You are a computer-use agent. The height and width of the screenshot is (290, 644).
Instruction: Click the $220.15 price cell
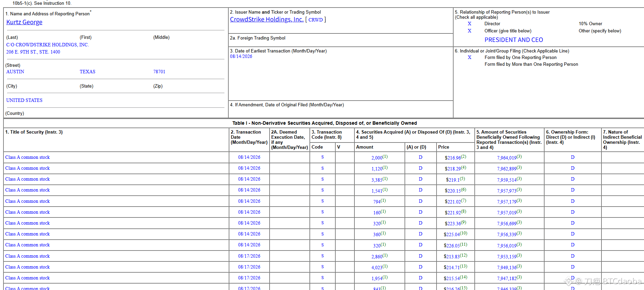pos(455,190)
